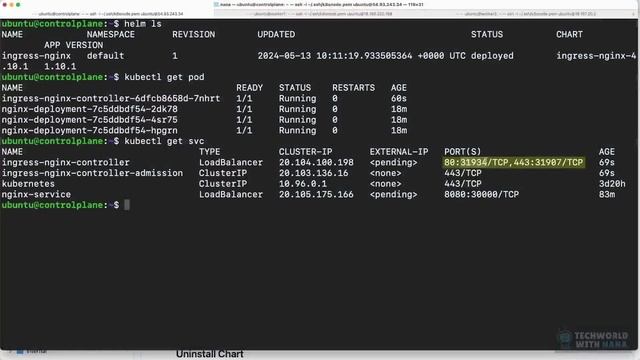Click the 3d20h age value
This screenshot has width=640, height=360.
pyautogui.click(x=612, y=184)
